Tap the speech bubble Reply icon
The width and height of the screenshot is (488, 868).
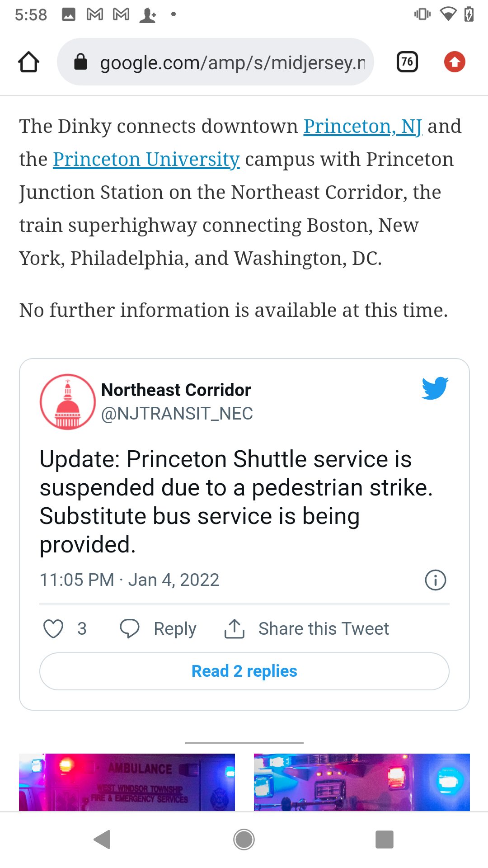130,629
